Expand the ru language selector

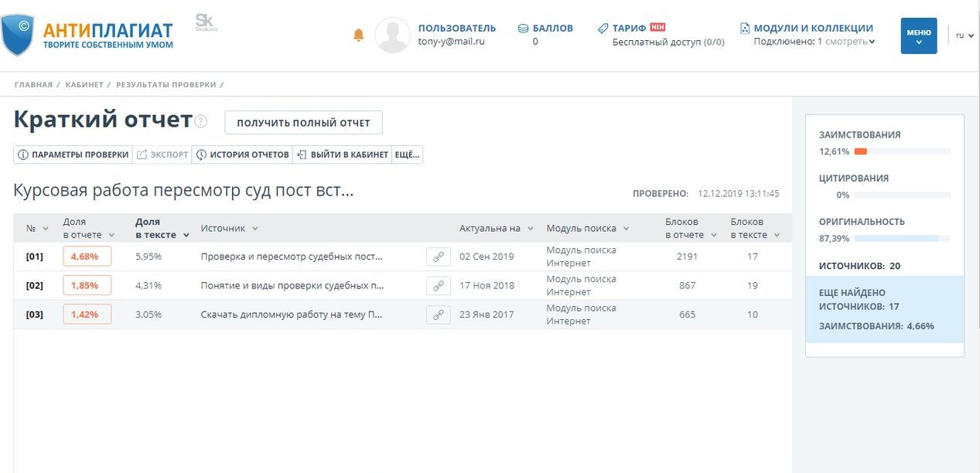tap(964, 36)
